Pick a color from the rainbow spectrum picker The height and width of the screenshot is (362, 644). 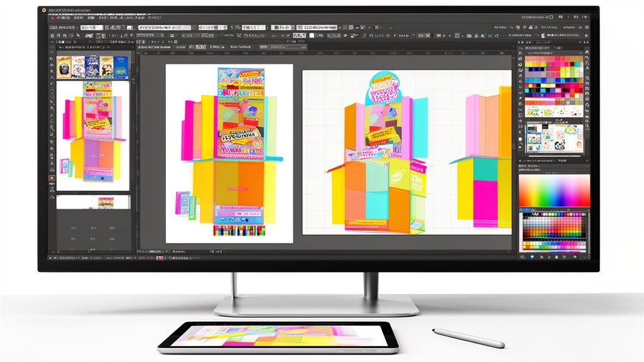coord(554,190)
